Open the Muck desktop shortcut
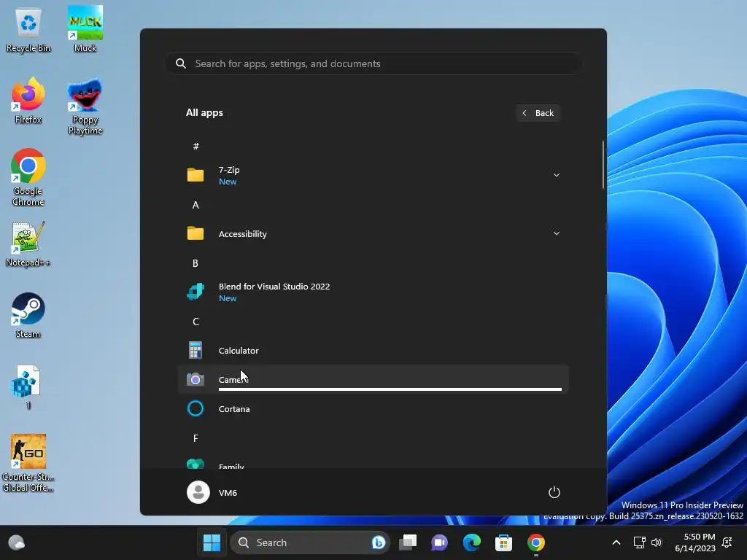Viewport: 747px width, 560px height. tap(85, 28)
